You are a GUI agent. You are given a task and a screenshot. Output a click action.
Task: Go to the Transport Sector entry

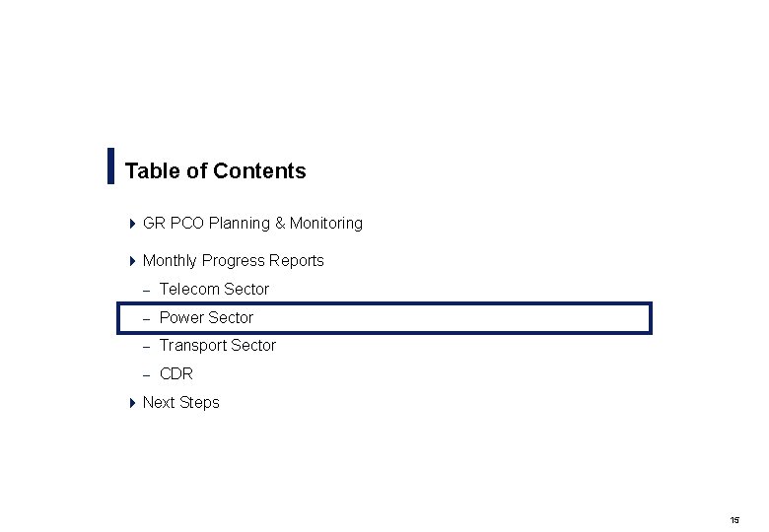pyautogui.click(x=218, y=346)
